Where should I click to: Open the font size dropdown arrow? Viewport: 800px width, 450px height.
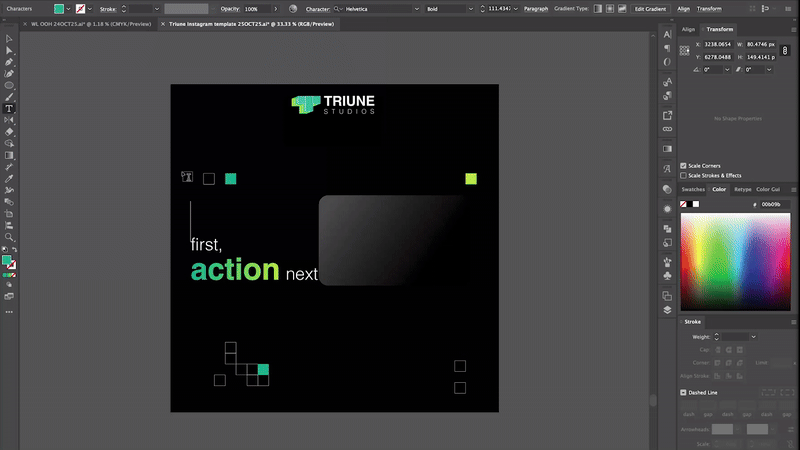[x=515, y=9]
